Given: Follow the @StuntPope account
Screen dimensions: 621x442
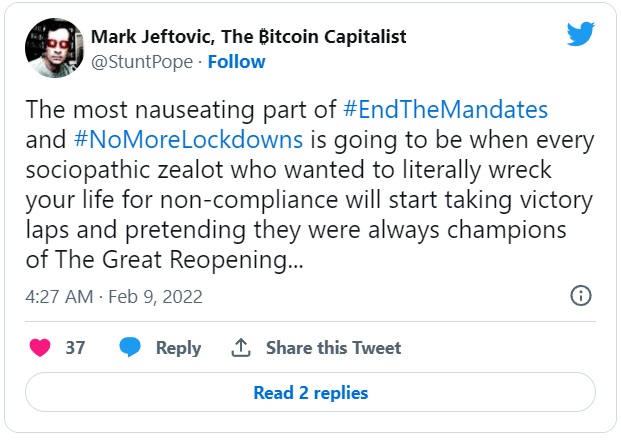Looking at the screenshot, I should 237,61.
